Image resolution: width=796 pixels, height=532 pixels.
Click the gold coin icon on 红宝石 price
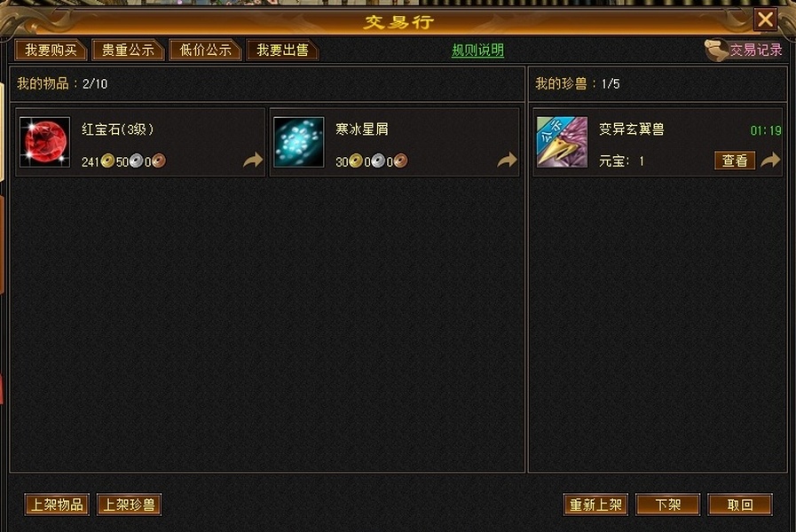point(107,161)
